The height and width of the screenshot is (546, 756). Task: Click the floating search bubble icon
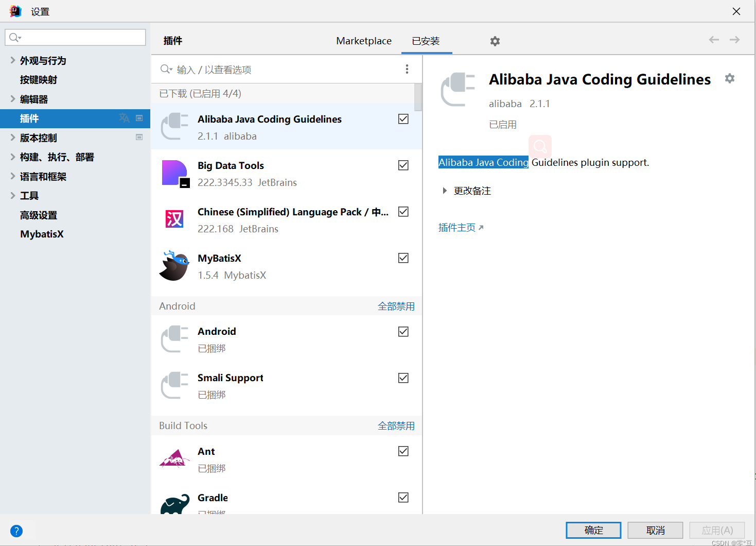pyautogui.click(x=540, y=147)
